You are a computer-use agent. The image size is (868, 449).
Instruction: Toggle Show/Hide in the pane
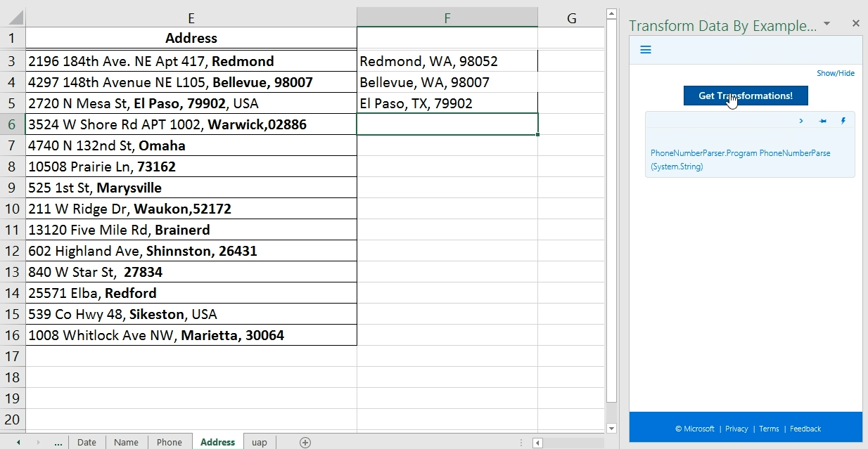point(836,73)
